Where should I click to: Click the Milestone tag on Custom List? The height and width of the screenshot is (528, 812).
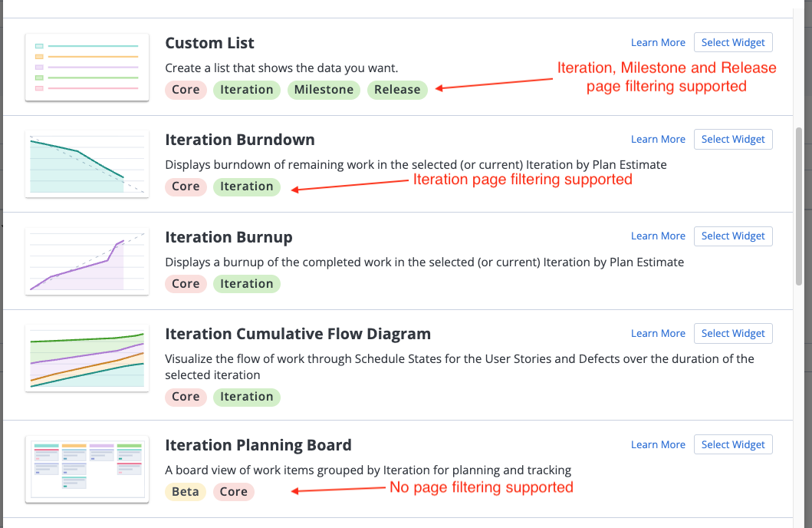324,90
